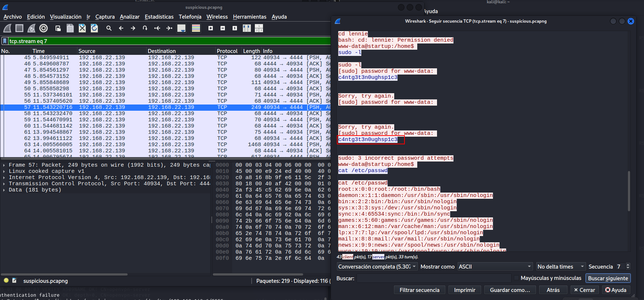The width and height of the screenshot is (644, 300).
Task: Click the Cerrar button in stream dialog
Action: point(584,290)
